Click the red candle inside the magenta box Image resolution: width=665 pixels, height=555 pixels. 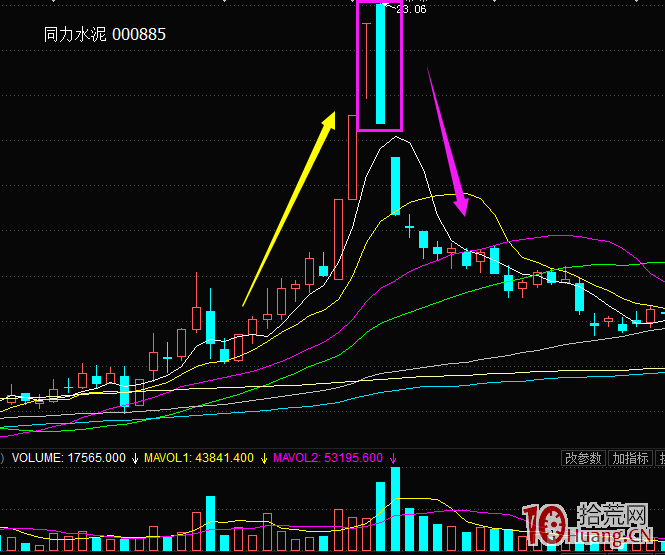coord(368,60)
